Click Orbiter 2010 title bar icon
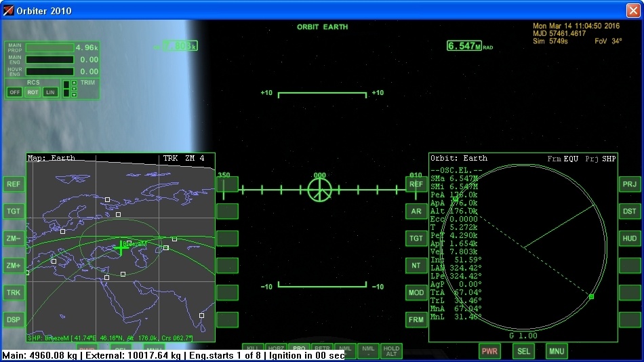 pos(8,10)
